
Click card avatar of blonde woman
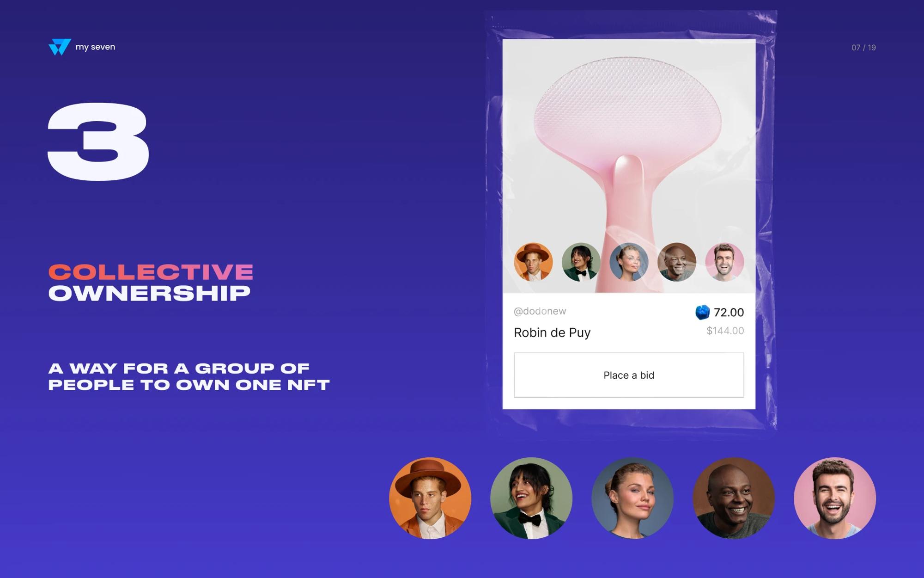coord(629,262)
